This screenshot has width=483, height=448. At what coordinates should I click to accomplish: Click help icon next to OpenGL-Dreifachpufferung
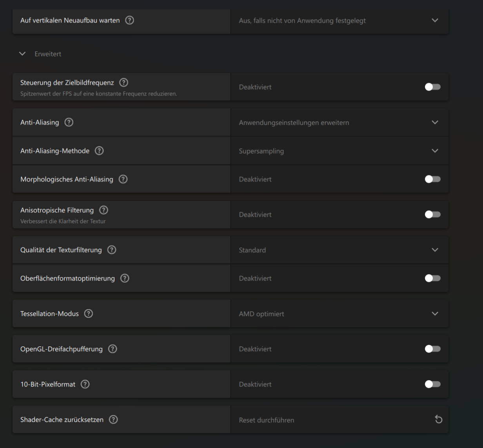113,349
